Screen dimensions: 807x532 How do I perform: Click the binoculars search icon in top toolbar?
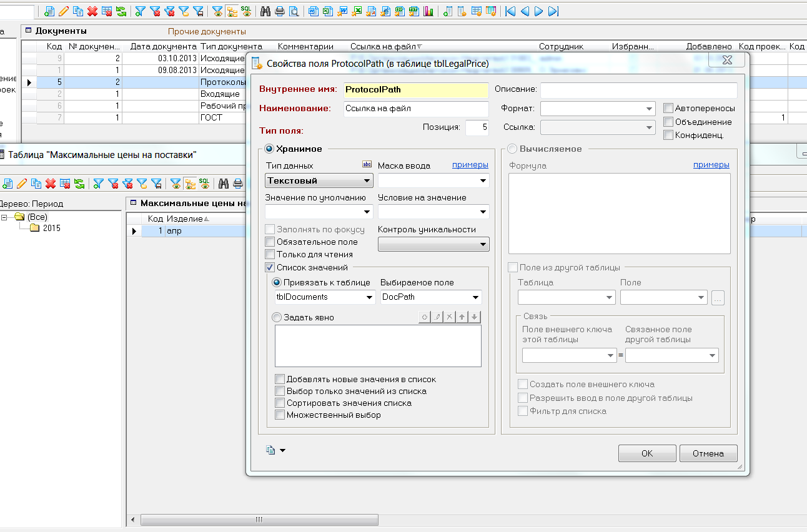[x=265, y=11]
